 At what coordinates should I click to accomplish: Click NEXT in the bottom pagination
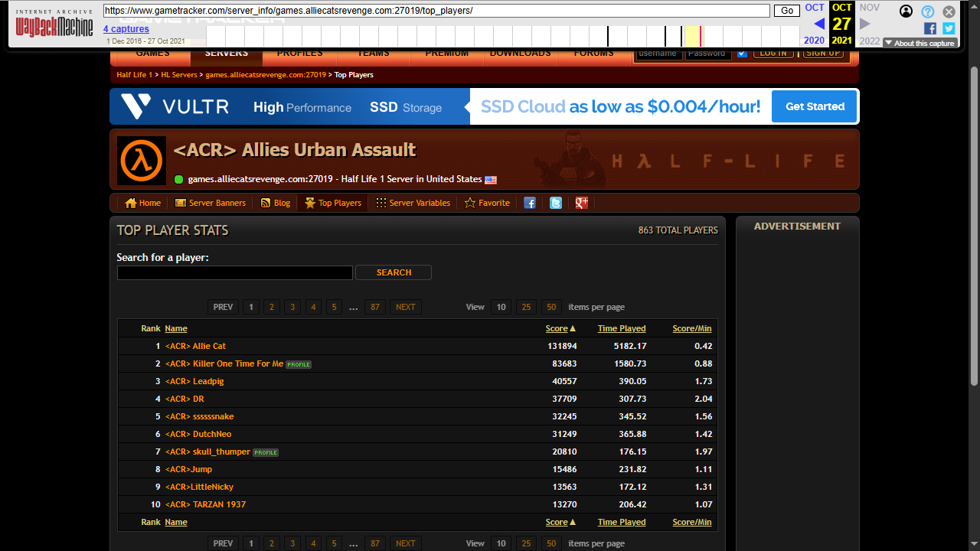coord(406,543)
